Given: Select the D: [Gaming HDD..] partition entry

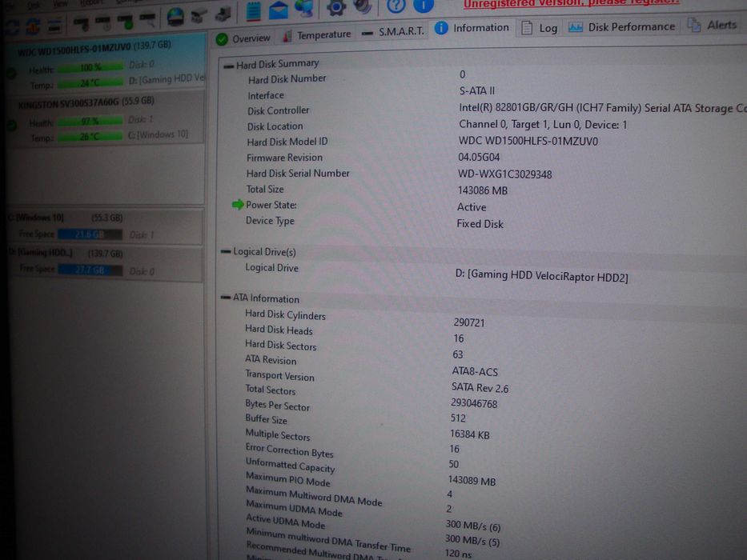Looking at the screenshot, I should click(105, 263).
